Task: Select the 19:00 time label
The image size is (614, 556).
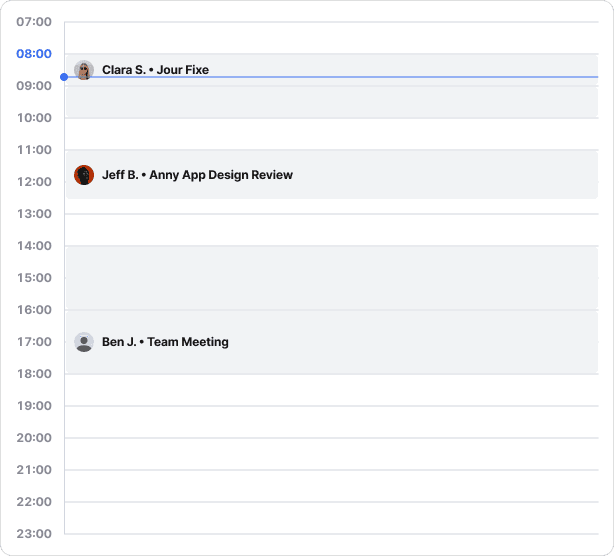Action: 34,406
